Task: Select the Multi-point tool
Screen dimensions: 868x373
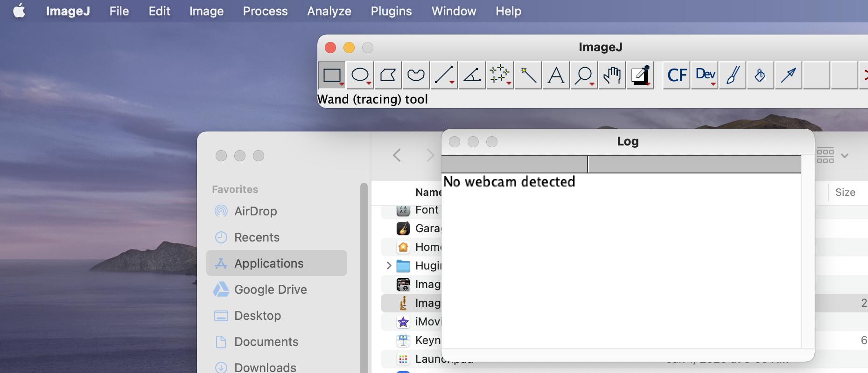Action: (500, 75)
